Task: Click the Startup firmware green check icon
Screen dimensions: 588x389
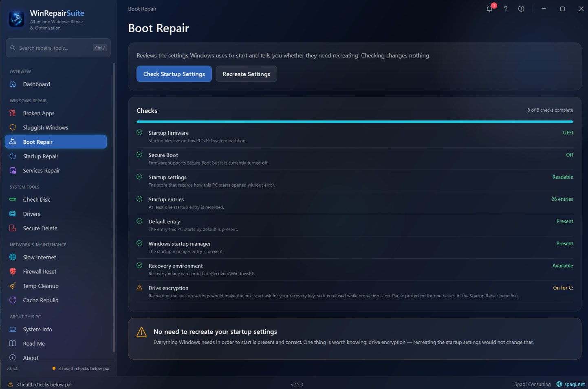Action: click(139, 132)
